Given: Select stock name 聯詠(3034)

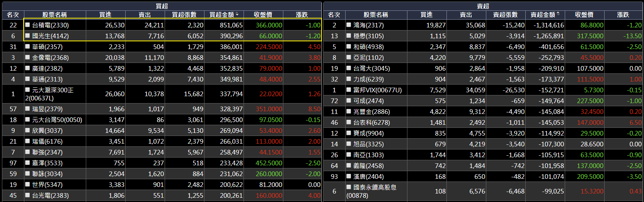Looking at the screenshot, I should [47, 174].
